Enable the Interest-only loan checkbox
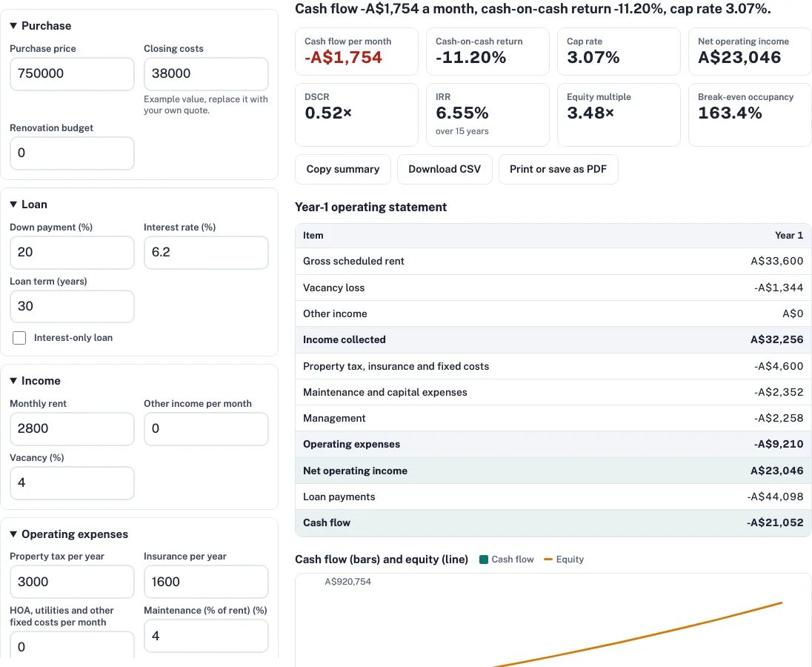This screenshot has width=812, height=667. [x=19, y=338]
